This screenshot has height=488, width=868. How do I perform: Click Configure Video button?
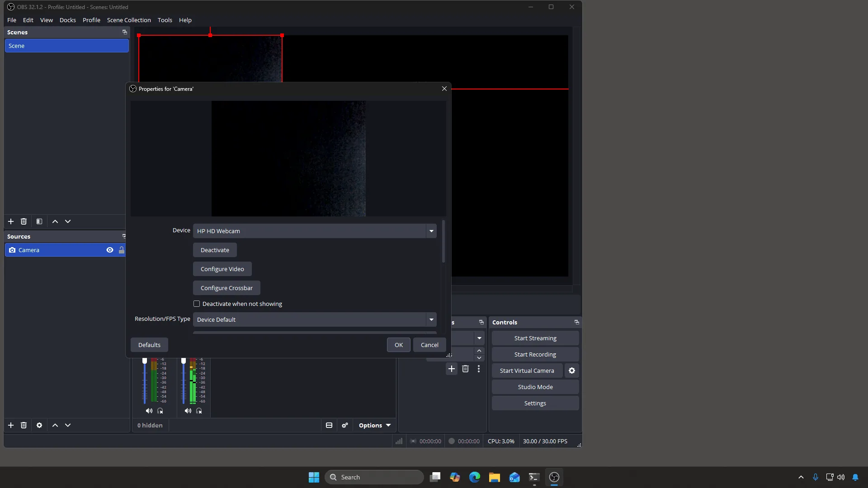pyautogui.click(x=222, y=269)
